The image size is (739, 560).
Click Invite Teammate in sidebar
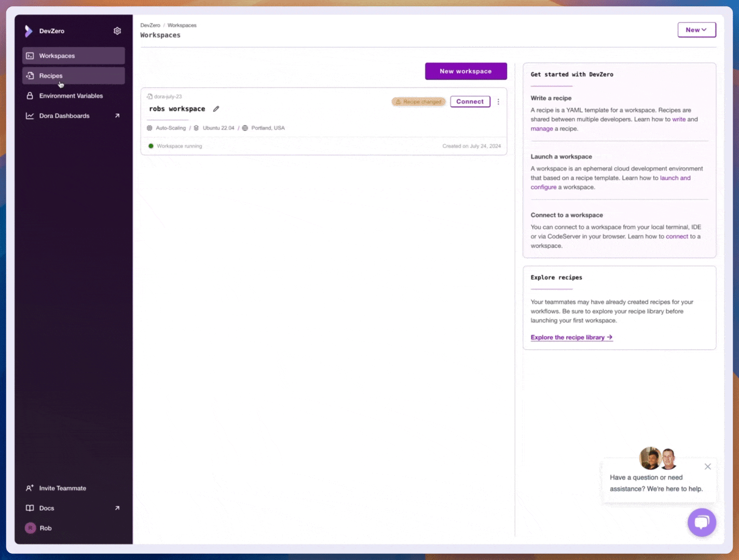point(62,488)
